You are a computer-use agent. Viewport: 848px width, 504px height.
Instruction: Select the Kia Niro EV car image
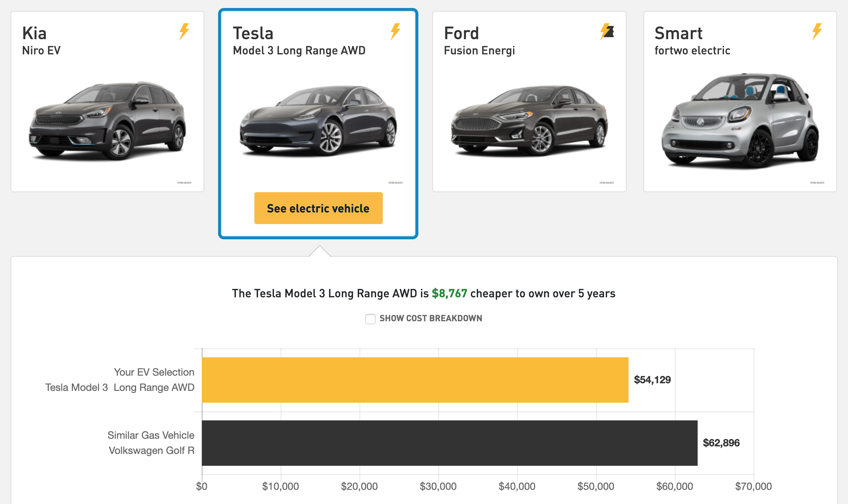[107, 121]
